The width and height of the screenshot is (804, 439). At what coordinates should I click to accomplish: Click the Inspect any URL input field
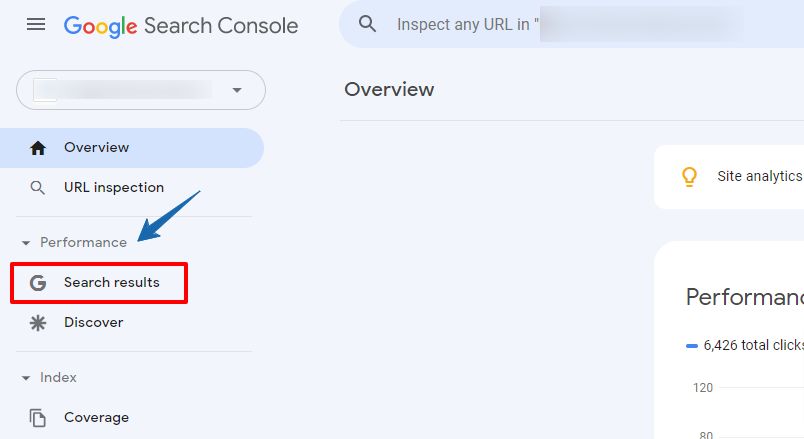pos(571,24)
